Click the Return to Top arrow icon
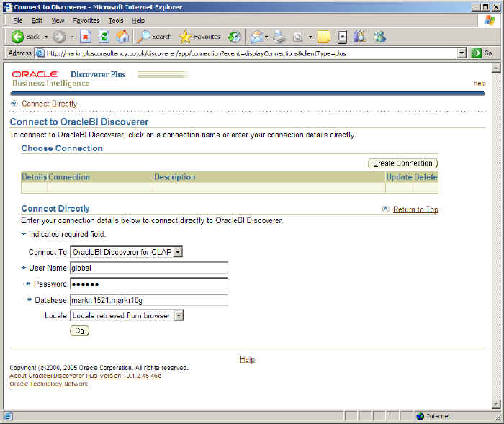This screenshot has width=504, height=424. (385, 209)
